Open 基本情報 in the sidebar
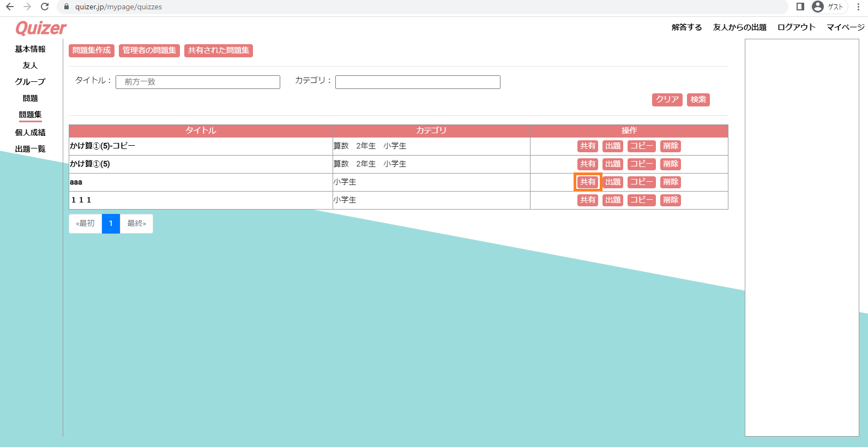Image resolution: width=868 pixels, height=447 pixels. click(30, 49)
